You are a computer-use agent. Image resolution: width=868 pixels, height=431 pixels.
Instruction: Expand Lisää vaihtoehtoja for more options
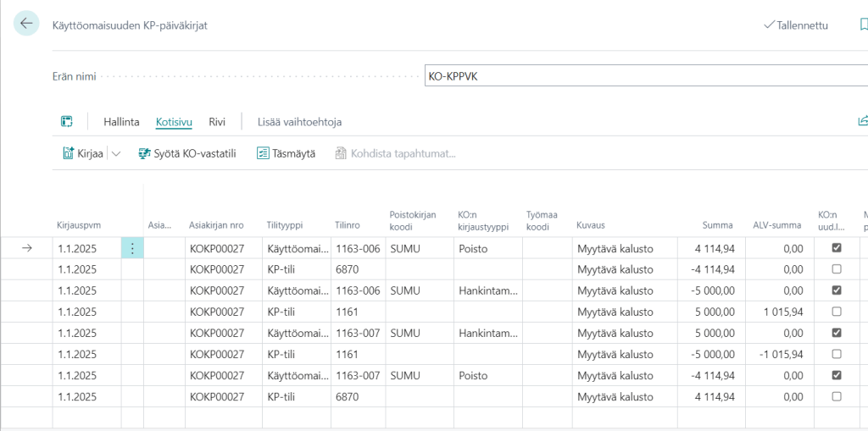click(x=299, y=122)
